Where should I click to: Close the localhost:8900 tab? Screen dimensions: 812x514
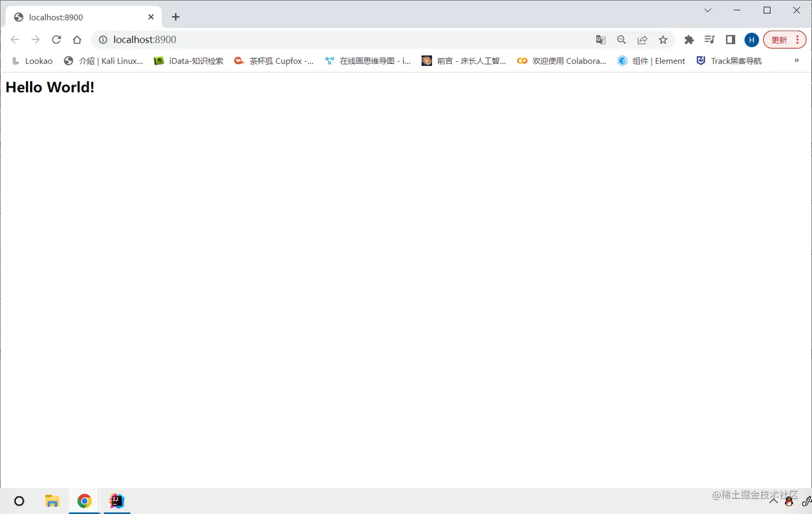click(x=151, y=17)
